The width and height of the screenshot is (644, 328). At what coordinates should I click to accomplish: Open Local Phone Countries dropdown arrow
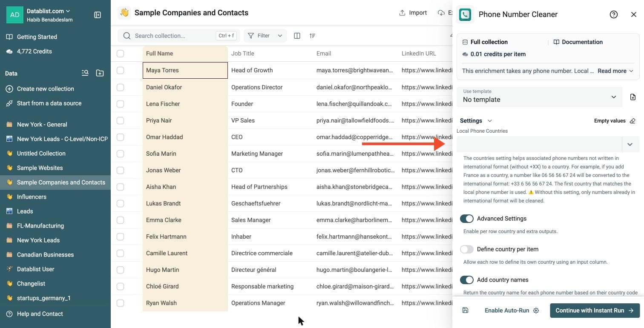pyautogui.click(x=630, y=145)
